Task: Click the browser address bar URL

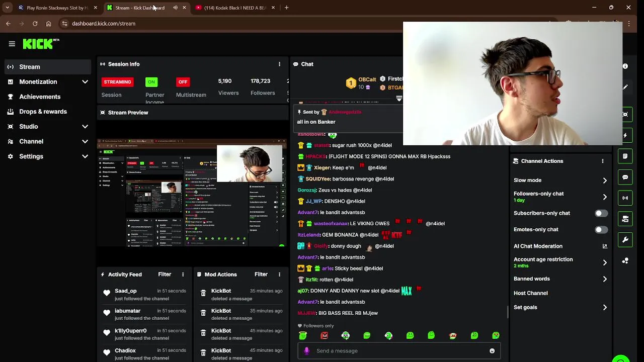Action: point(104,24)
